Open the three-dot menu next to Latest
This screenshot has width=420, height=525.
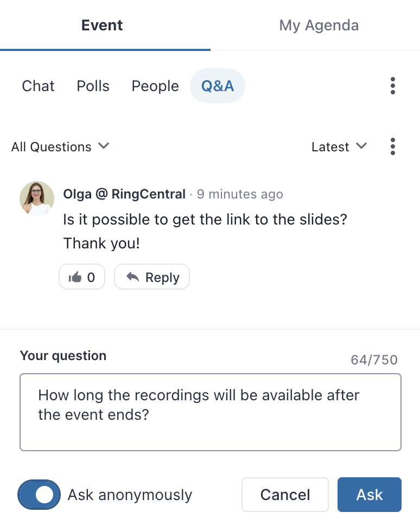pyautogui.click(x=392, y=146)
